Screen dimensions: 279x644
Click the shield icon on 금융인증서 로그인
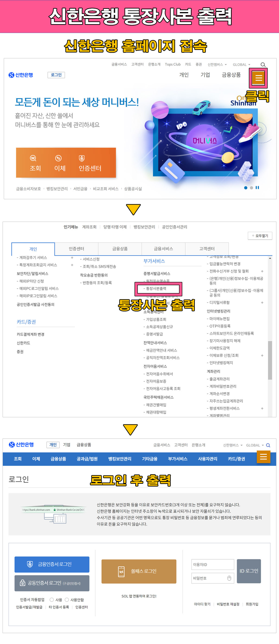pos(30,564)
